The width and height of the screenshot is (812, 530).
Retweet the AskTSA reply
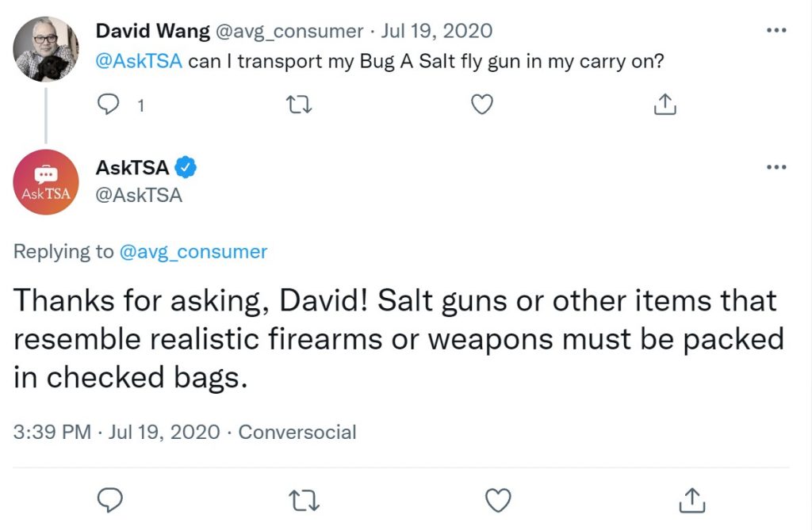coord(304,501)
